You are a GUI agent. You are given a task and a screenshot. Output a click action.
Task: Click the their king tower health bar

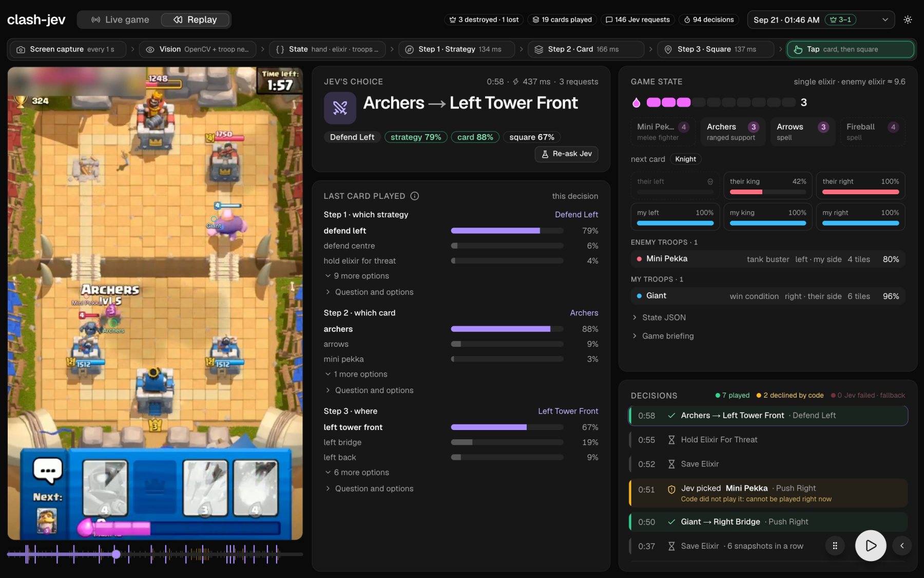click(x=767, y=192)
